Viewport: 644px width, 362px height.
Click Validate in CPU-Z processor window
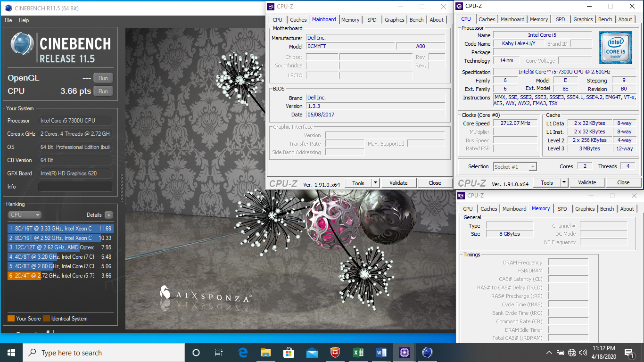pos(587,182)
